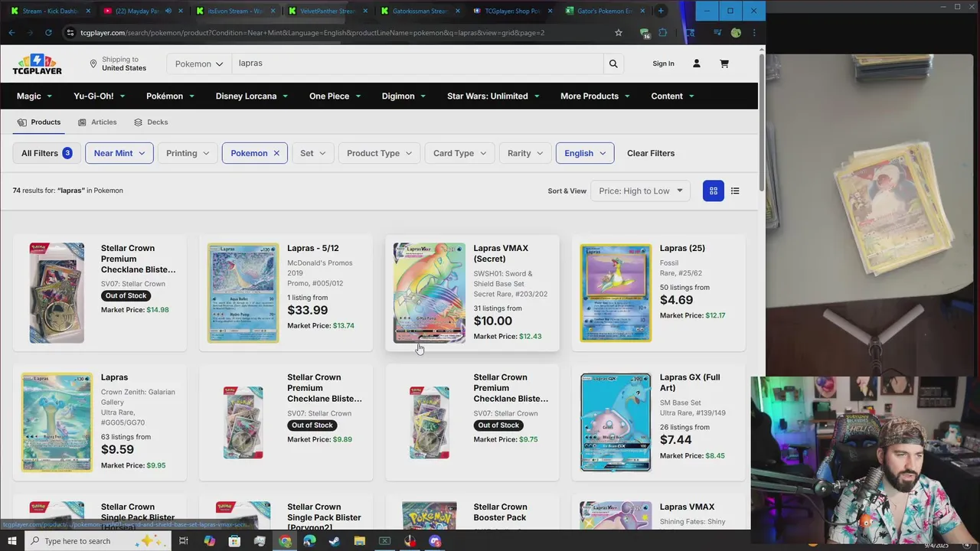Open the Digimon menu
This screenshot has width=980, height=551.
404,96
